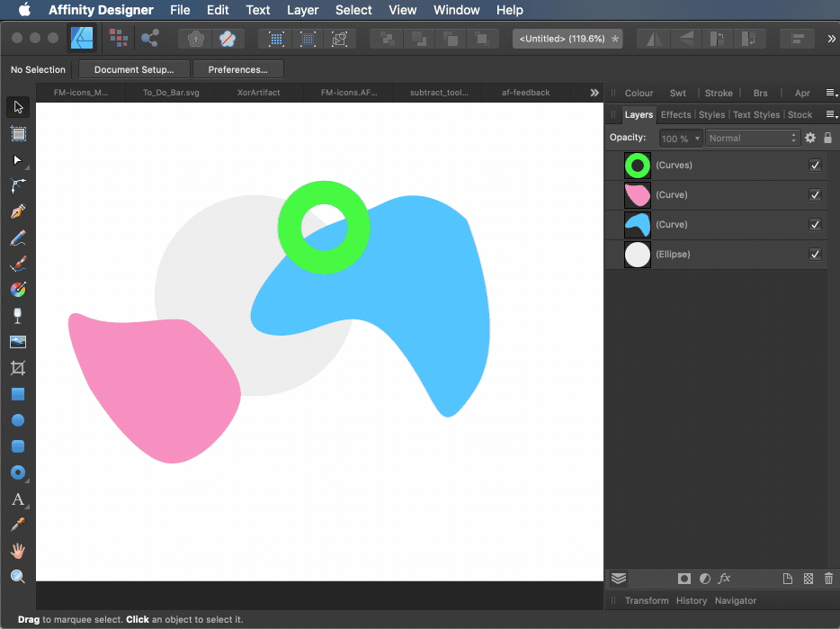This screenshot has width=840, height=629.
Task: Activate the Zoom magnifier tool
Action: click(x=18, y=577)
